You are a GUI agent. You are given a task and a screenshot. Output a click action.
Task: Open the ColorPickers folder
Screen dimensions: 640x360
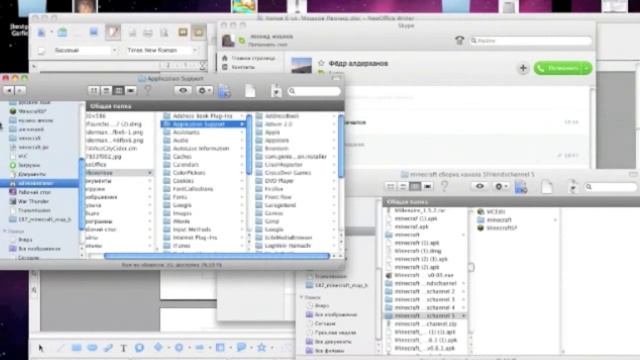[x=189, y=173]
